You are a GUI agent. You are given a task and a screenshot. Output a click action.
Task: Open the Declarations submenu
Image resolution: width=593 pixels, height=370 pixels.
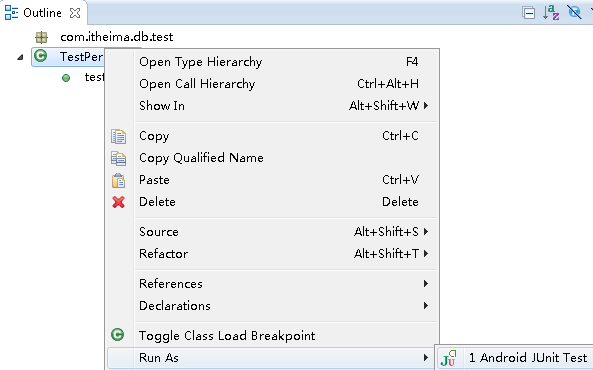[x=272, y=306]
